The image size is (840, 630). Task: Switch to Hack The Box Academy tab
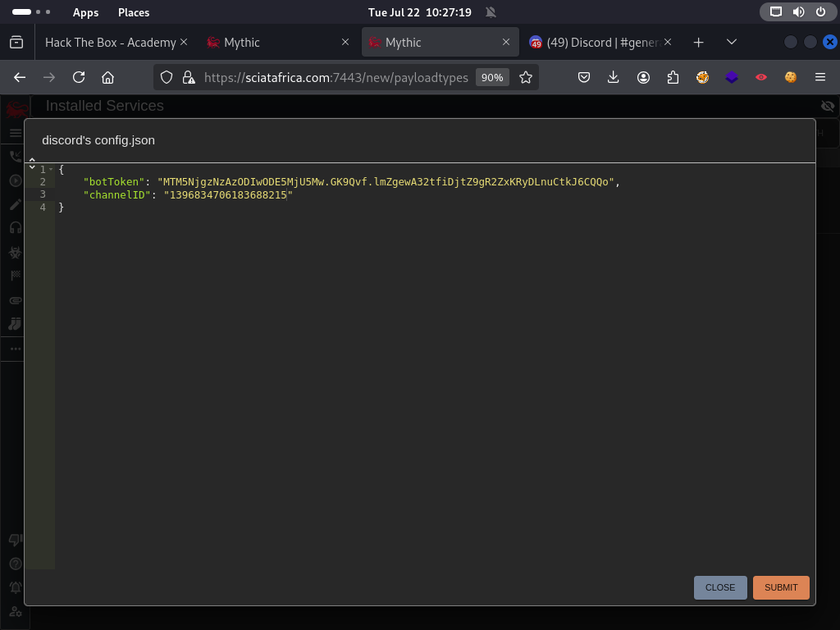(x=110, y=43)
